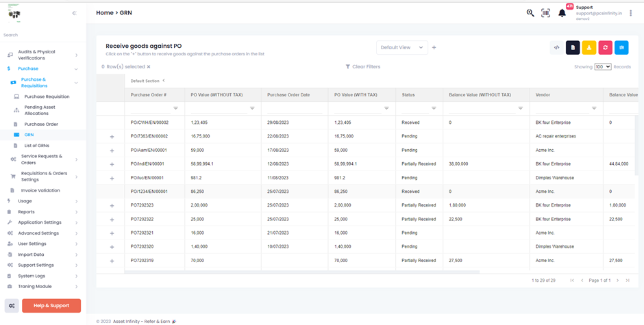Open Advanced Settings menu
The height and width of the screenshot is (325, 644).
coord(43,233)
